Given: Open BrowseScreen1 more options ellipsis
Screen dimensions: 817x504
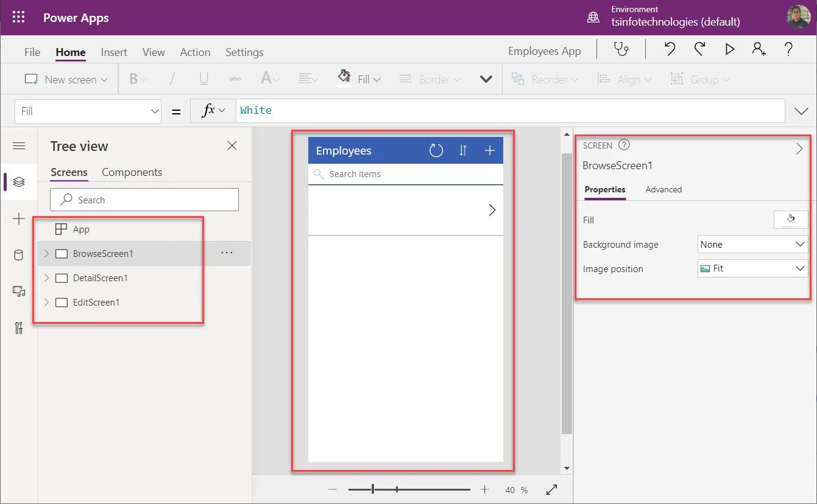Looking at the screenshot, I should 227,253.
